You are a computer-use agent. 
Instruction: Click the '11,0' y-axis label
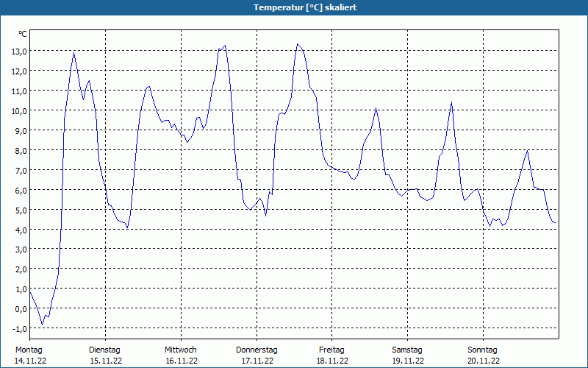click(x=19, y=91)
